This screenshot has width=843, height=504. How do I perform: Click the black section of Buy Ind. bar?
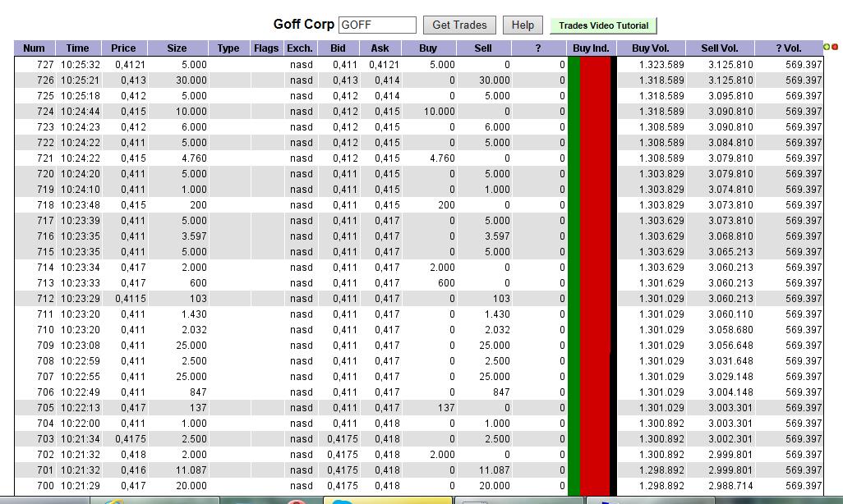(614, 275)
